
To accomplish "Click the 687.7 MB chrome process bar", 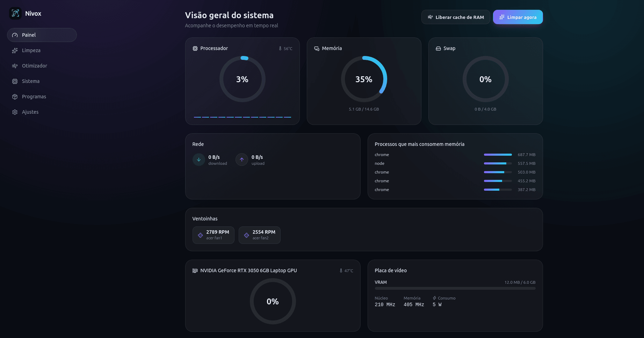I will tap(498, 155).
